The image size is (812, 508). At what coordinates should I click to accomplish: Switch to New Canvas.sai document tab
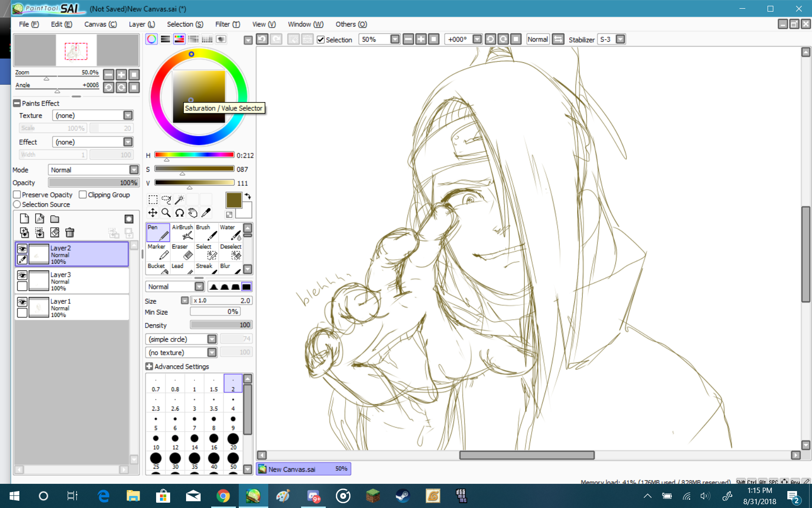(304, 469)
